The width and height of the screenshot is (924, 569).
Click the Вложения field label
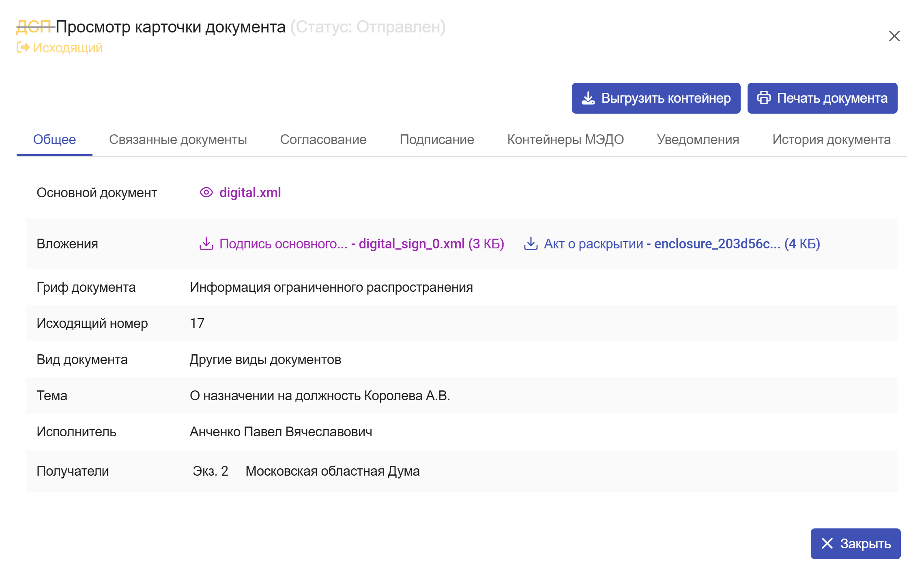click(x=67, y=244)
